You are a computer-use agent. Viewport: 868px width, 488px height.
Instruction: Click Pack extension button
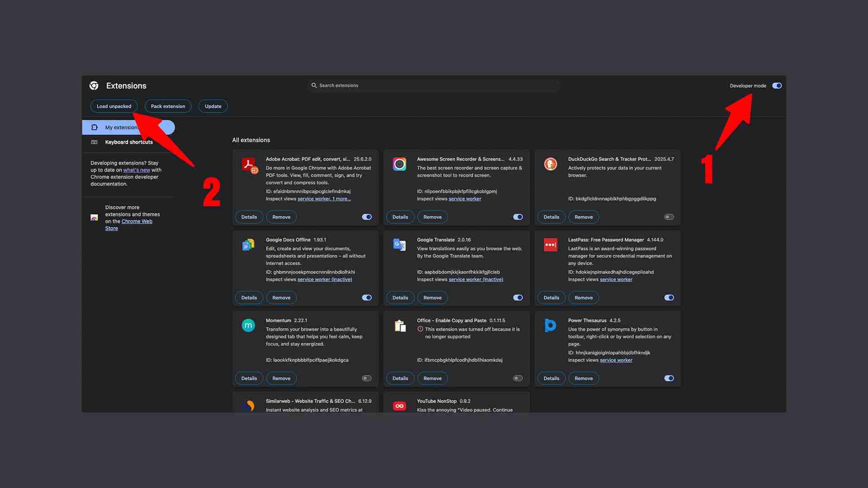click(x=168, y=106)
